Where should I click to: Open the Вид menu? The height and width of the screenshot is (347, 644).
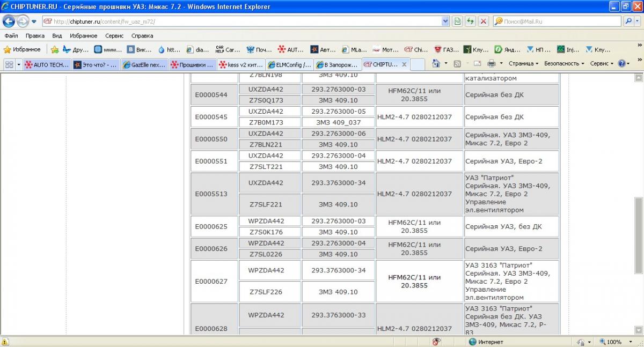pyautogui.click(x=57, y=36)
